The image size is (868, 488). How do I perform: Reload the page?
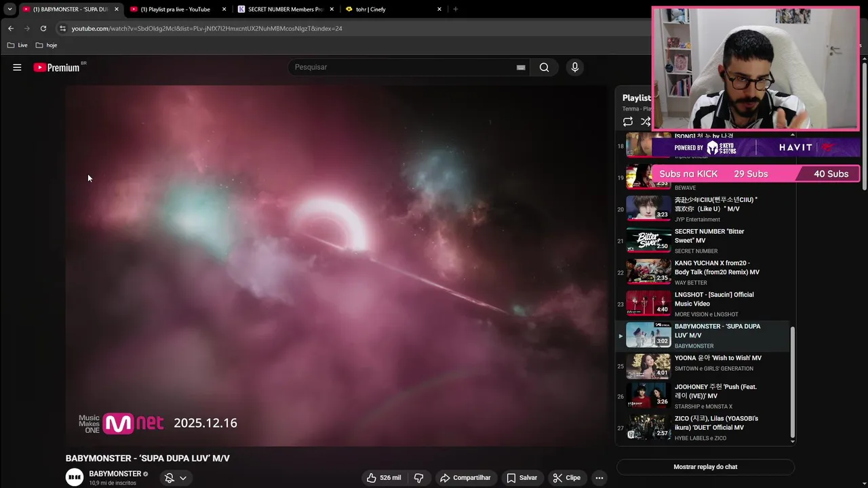[43, 28]
